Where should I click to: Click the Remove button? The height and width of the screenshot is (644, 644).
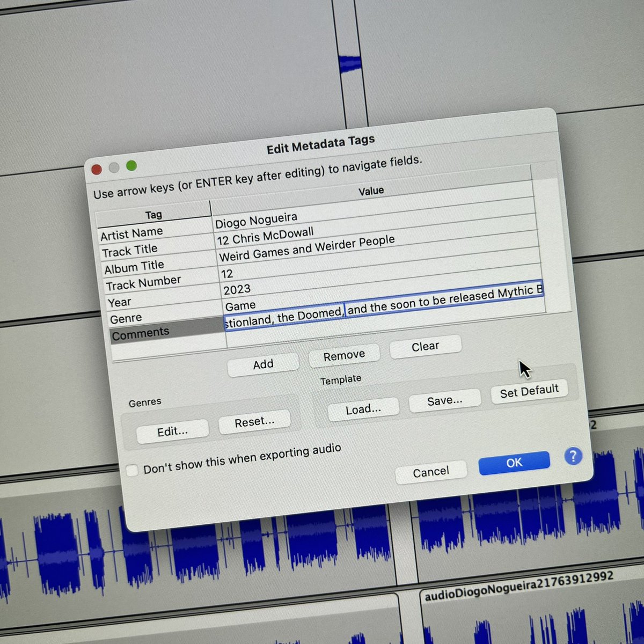click(x=344, y=355)
